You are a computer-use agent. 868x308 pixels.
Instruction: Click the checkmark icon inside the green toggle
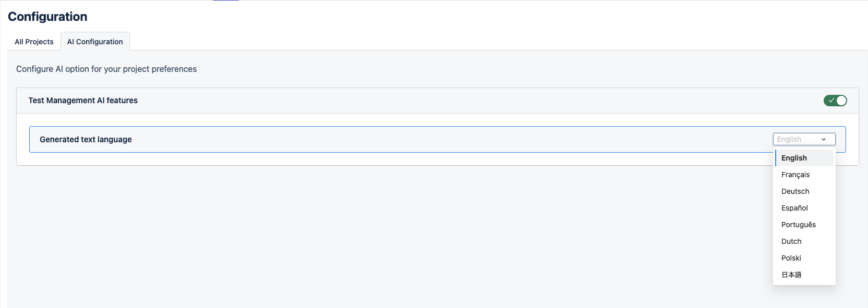point(831,101)
